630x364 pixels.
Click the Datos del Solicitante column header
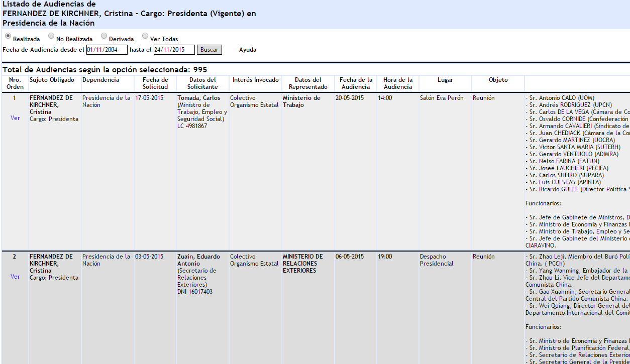click(x=202, y=83)
